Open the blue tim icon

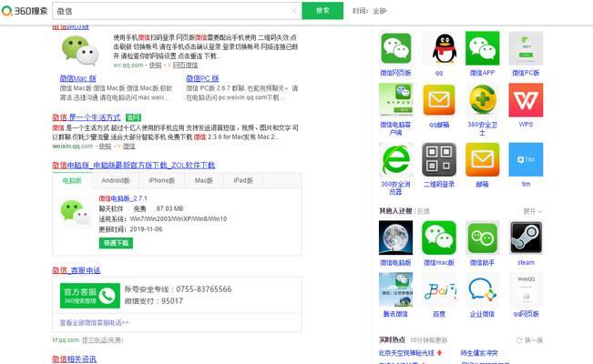[526, 159]
